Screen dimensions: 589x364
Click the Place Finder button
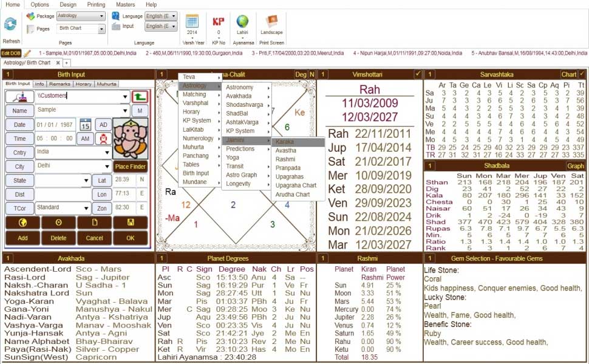131,166
